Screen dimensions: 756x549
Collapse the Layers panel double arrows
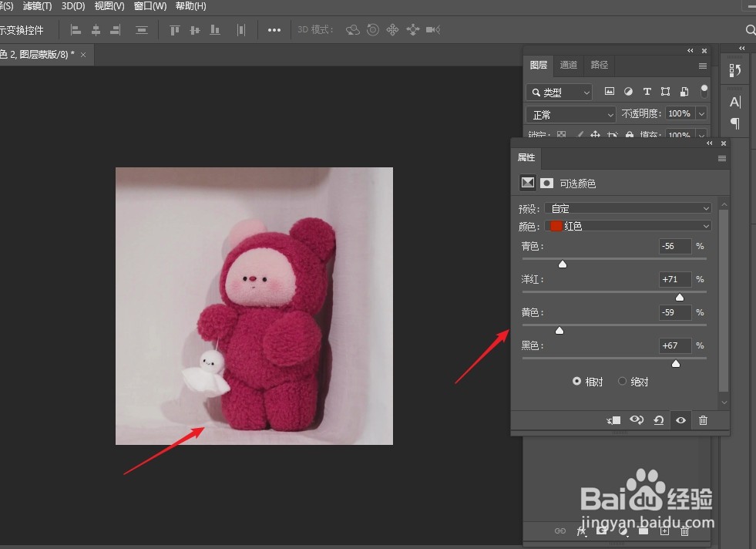click(690, 51)
